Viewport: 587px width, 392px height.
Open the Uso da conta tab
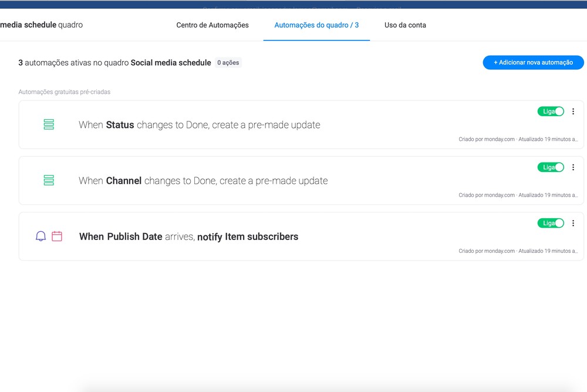pyautogui.click(x=405, y=25)
